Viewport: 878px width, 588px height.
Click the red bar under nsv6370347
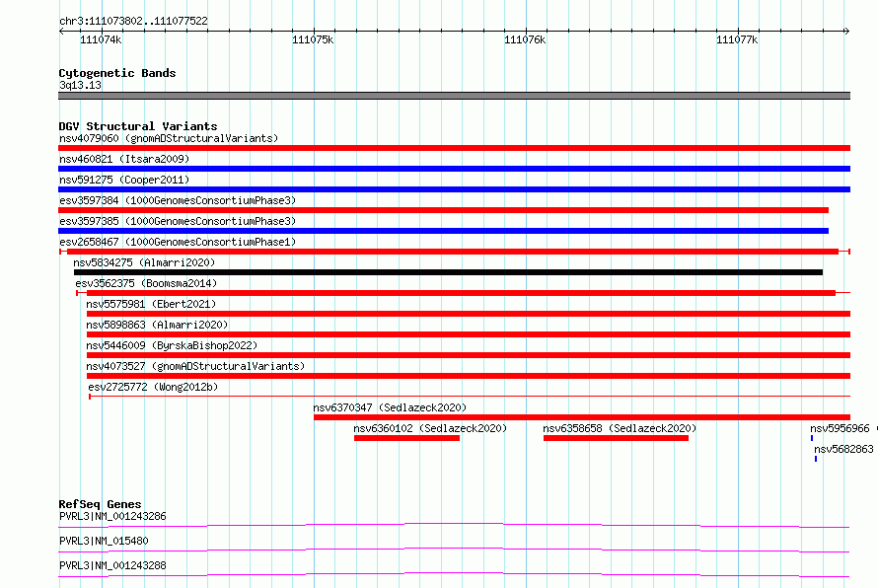click(582, 417)
